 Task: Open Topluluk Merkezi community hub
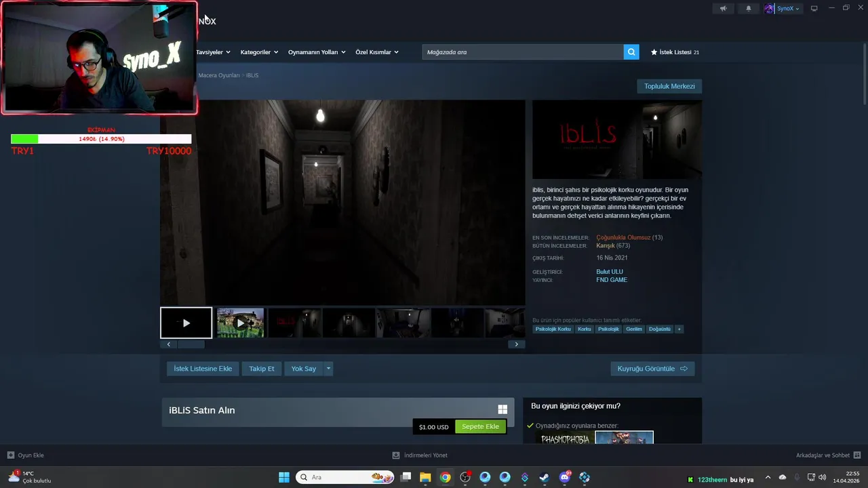point(669,86)
